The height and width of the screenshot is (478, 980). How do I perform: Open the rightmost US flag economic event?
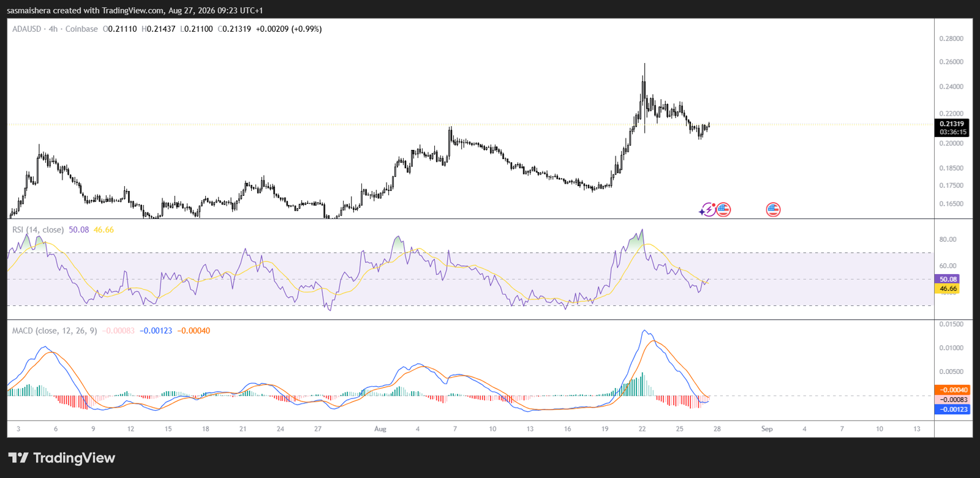773,210
